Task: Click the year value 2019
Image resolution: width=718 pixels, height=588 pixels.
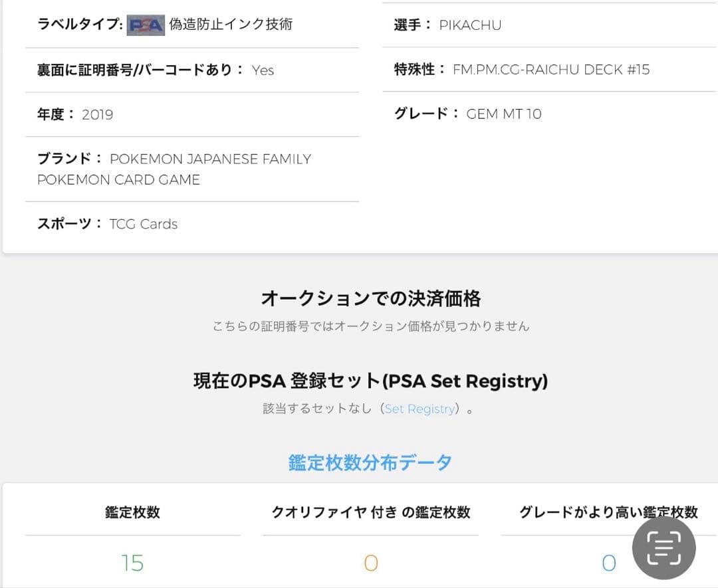Action: (98, 114)
